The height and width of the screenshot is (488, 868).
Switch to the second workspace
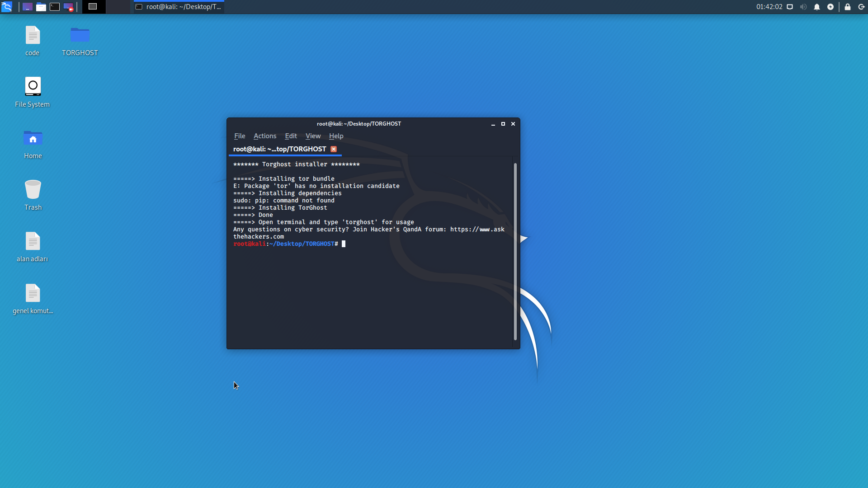point(118,7)
